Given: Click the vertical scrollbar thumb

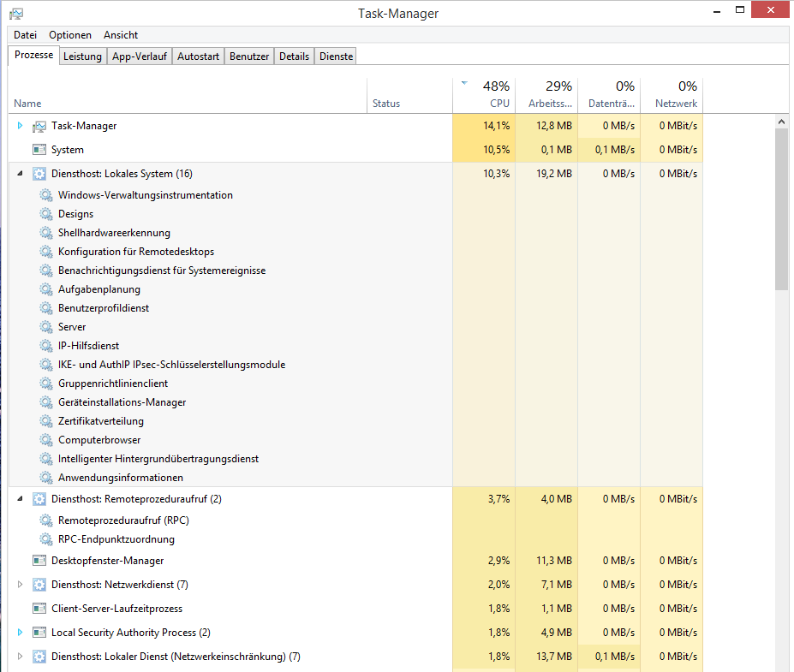Looking at the screenshot, I should pyautogui.click(x=781, y=209).
